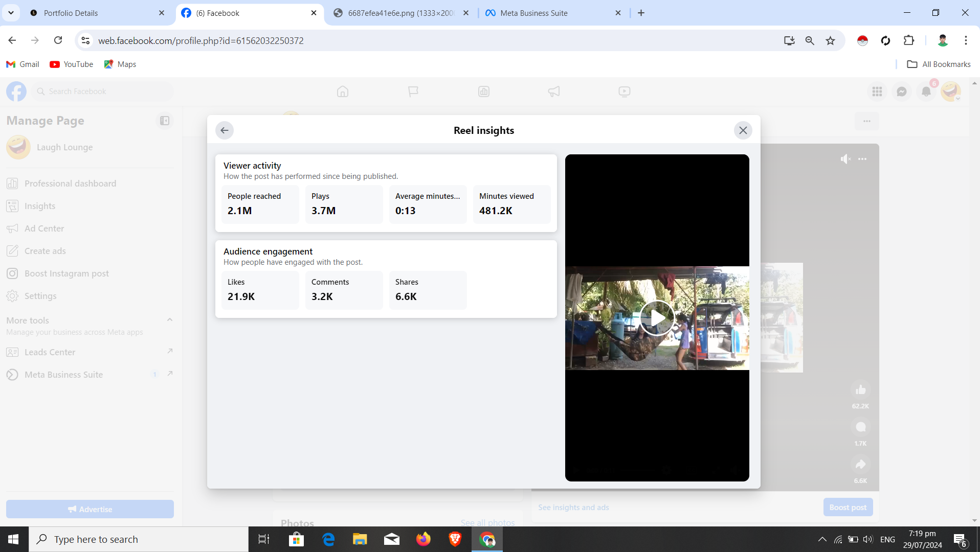Open the Gmail bookmark
This screenshot has width=980, height=552.
[x=23, y=64]
